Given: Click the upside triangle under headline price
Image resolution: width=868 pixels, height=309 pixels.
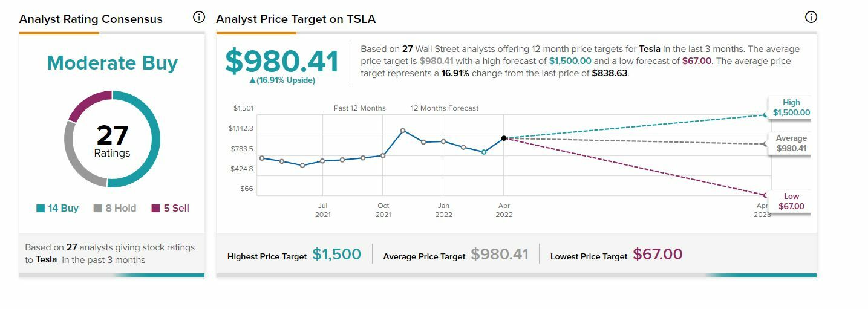Looking at the screenshot, I should pyautogui.click(x=252, y=80).
